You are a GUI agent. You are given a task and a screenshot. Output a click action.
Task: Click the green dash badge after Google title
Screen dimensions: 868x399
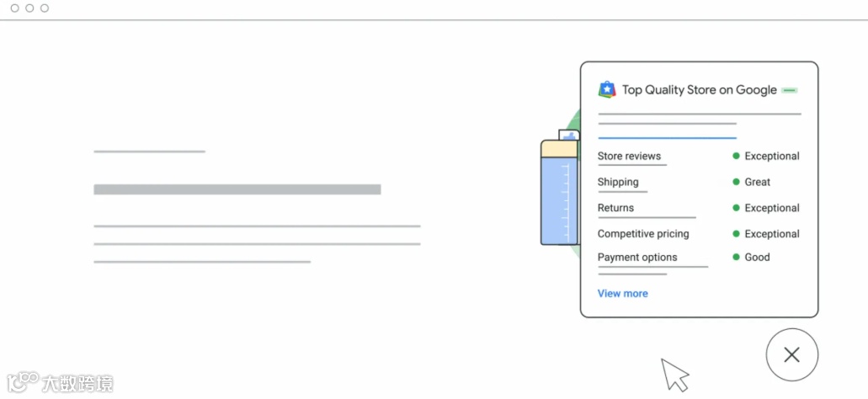(790, 90)
